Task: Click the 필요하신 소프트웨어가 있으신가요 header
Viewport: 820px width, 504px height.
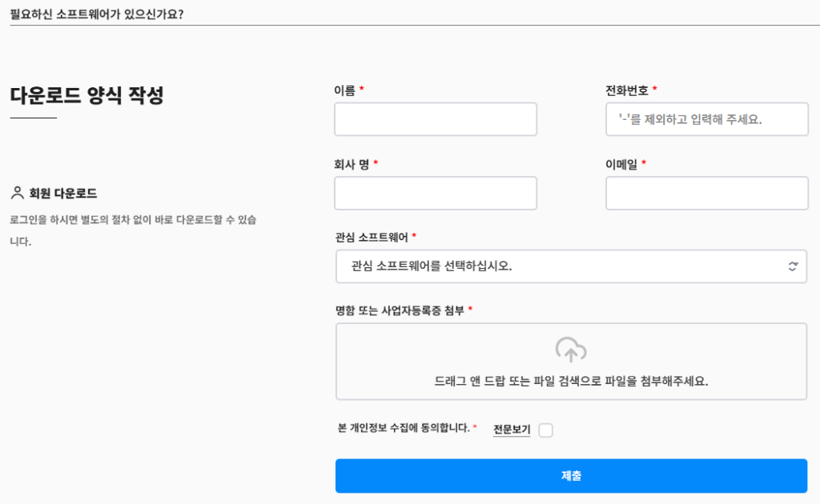Action: [x=96, y=13]
